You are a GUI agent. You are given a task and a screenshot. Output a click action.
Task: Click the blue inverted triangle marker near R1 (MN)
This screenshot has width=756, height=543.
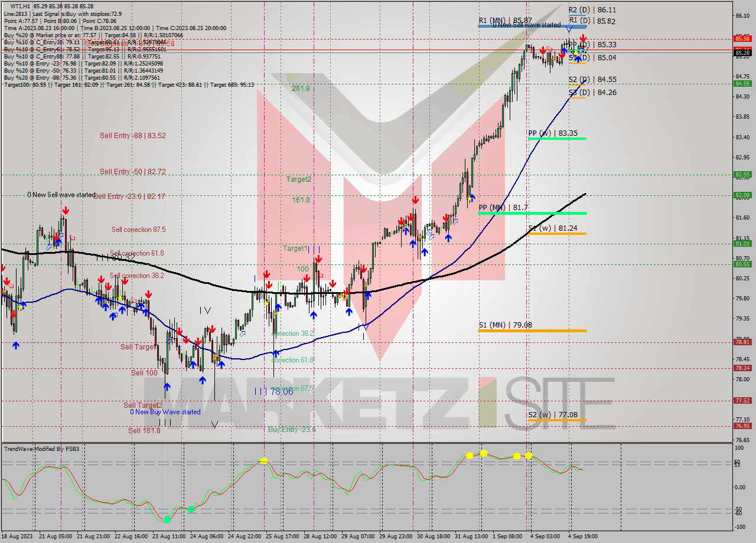pyautogui.click(x=568, y=29)
